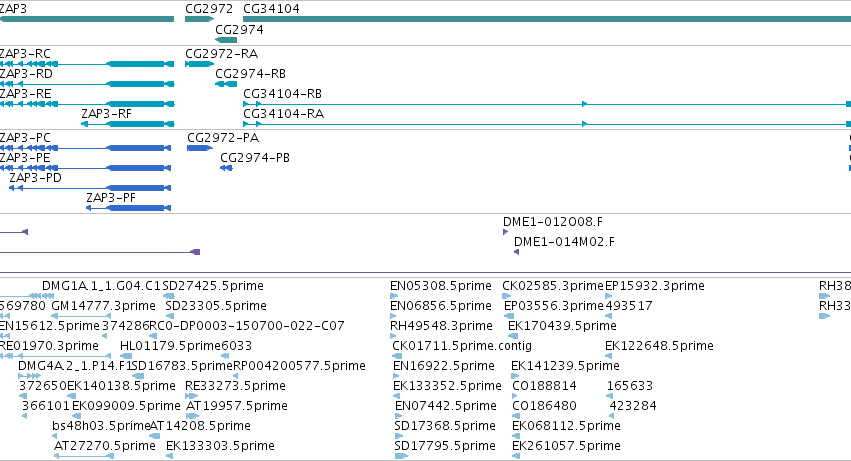
Task: Click EST SD27425.5prime
Action: click(169, 296)
